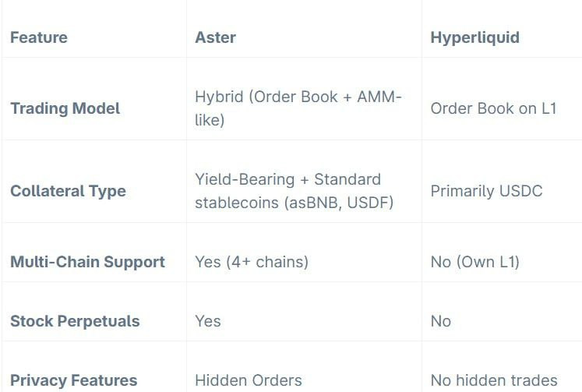Click the No (Own L1) cell
This screenshot has width=582, height=392.
(x=474, y=262)
